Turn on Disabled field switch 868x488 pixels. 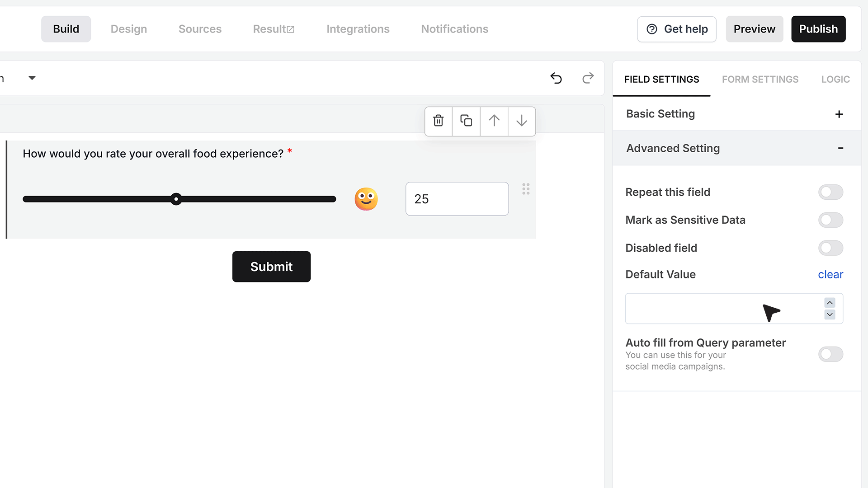click(x=830, y=248)
